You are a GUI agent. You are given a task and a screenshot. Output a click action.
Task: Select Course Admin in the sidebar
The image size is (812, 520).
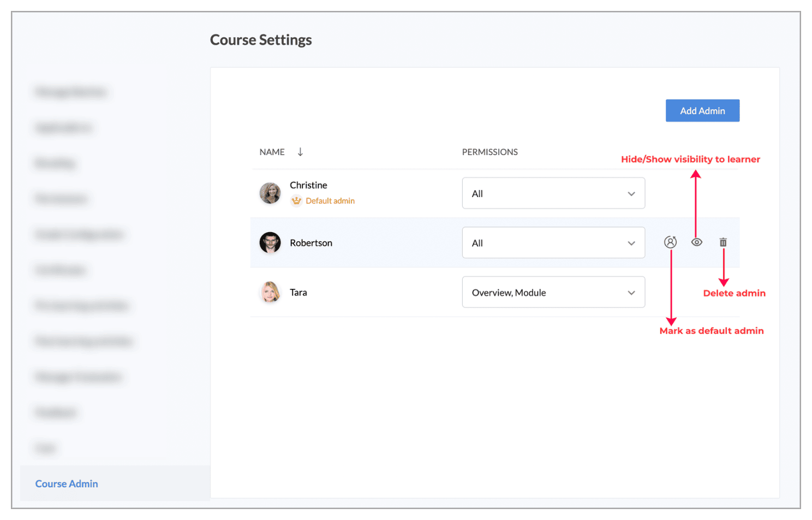(x=67, y=483)
